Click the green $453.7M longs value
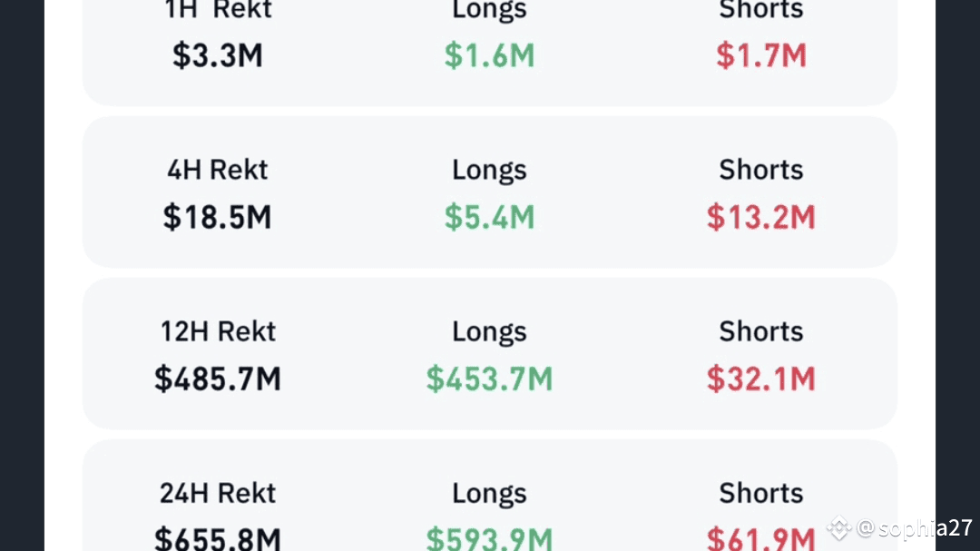 [489, 379]
